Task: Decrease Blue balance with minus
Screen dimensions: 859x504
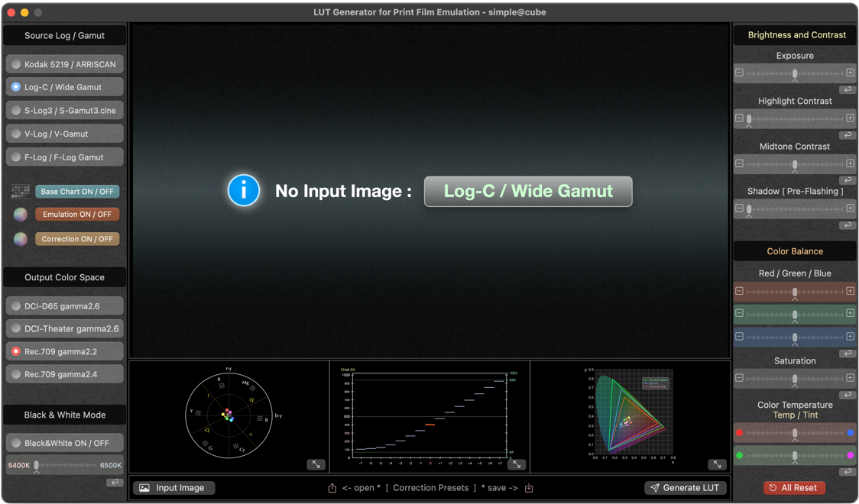Action: tap(739, 337)
